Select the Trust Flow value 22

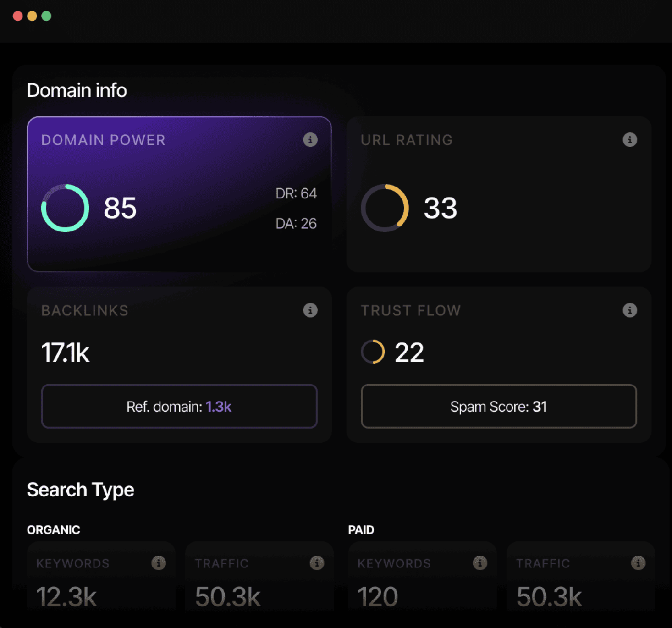point(409,353)
